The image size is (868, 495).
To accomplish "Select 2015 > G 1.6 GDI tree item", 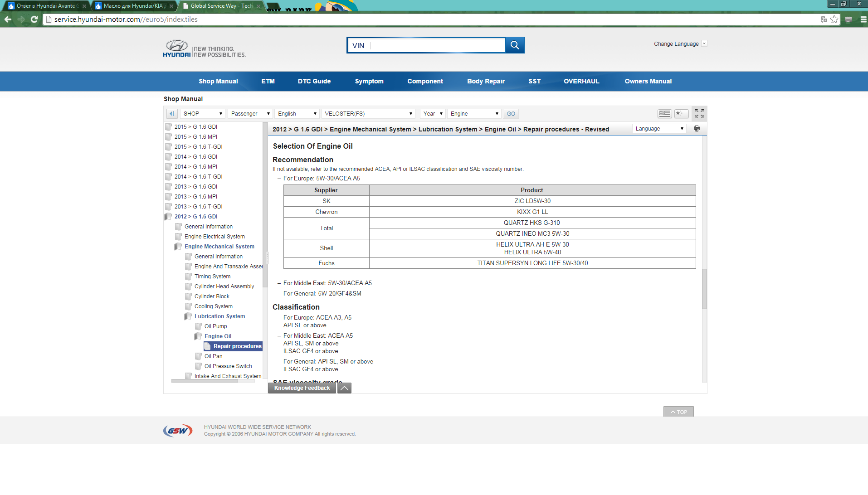I will [196, 127].
